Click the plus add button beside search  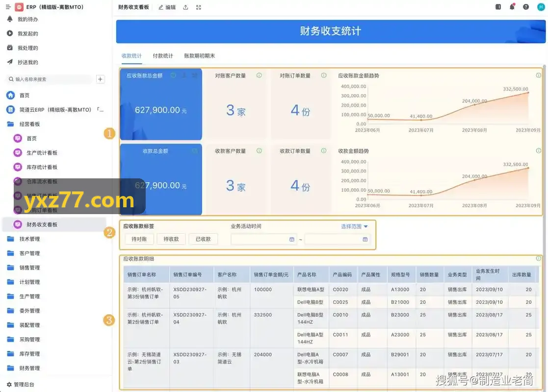(x=100, y=79)
